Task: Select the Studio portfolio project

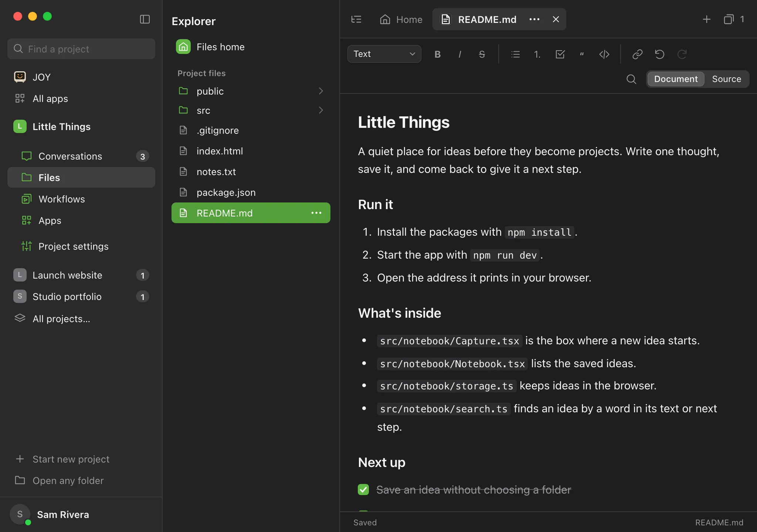Action: coord(81,296)
